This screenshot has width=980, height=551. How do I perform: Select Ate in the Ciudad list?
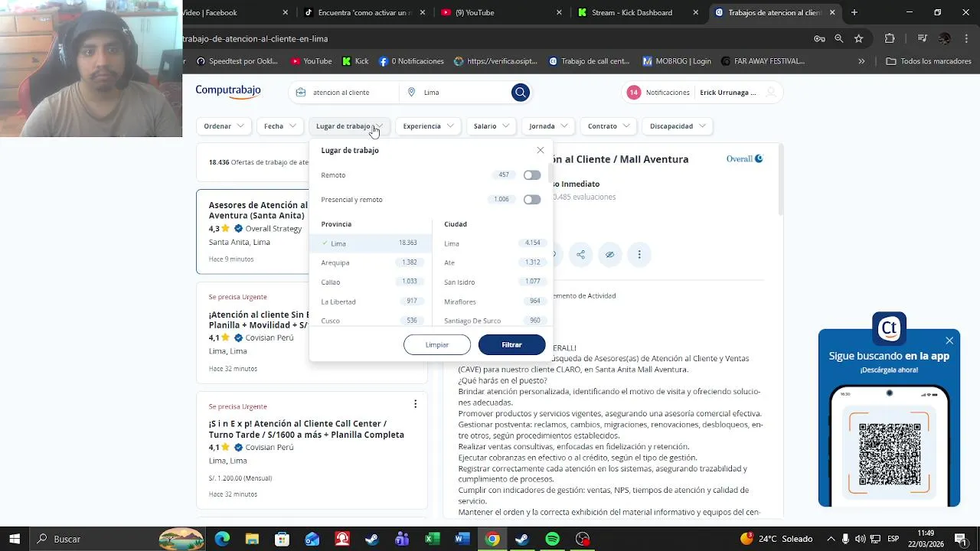pyautogui.click(x=493, y=262)
